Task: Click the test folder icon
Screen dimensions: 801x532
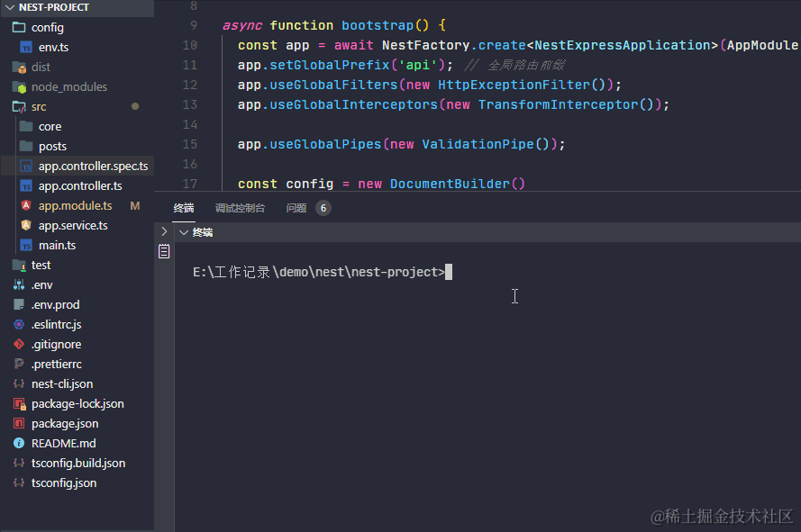Action: pyautogui.click(x=19, y=265)
